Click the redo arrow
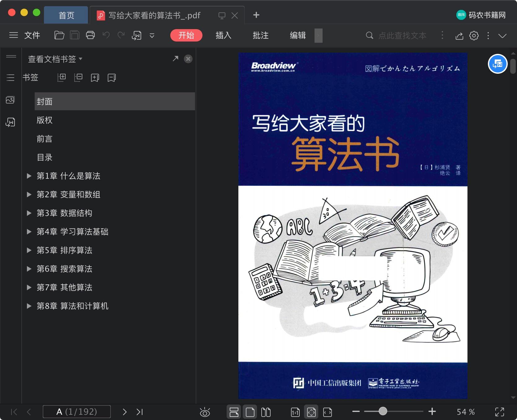The image size is (517, 420). point(121,35)
